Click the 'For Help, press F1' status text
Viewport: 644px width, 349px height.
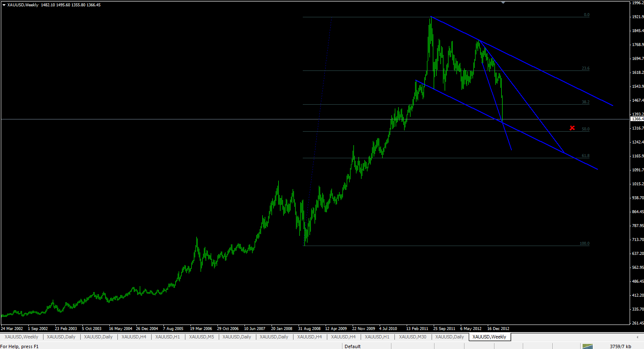[x=19, y=346]
